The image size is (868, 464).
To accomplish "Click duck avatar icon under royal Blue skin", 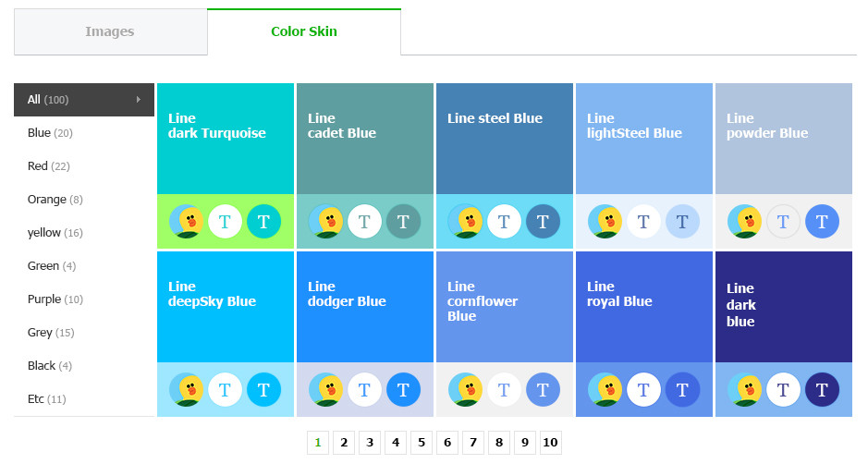I will (605, 390).
